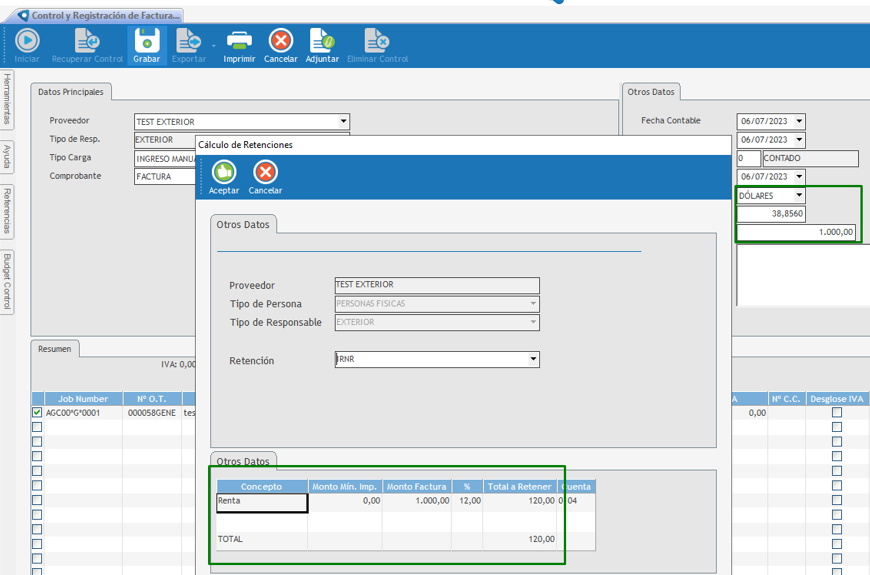Select the upper Otros Datos tab in dialog
870x575 pixels.
(x=243, y=225)
